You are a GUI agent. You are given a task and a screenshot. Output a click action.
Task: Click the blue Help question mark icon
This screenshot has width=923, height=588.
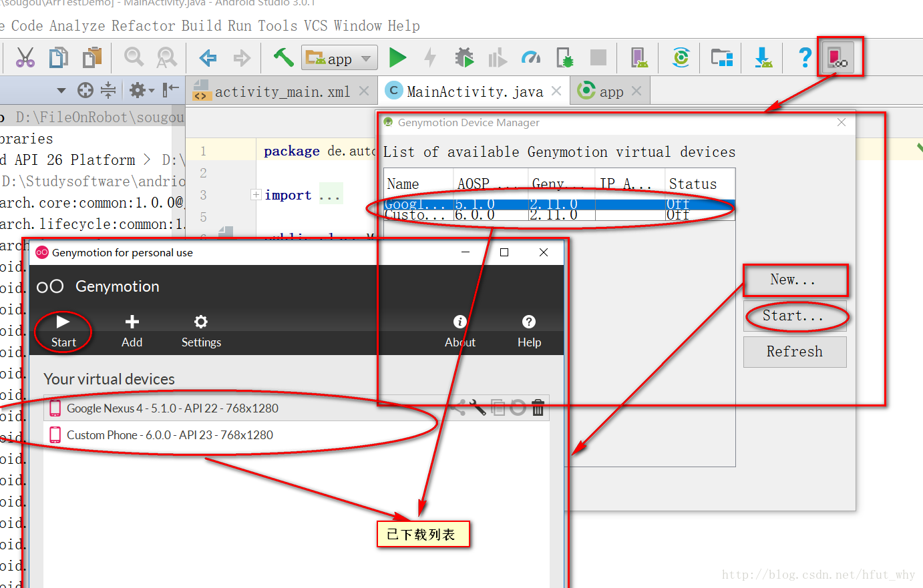click(805, 57)
